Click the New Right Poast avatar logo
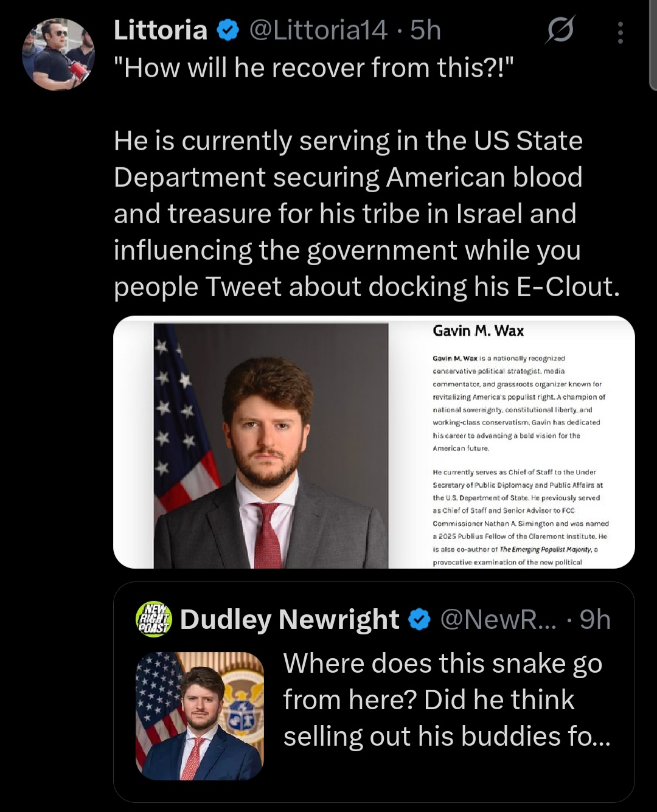The image size is (657, 812). [x=153, y=619]
